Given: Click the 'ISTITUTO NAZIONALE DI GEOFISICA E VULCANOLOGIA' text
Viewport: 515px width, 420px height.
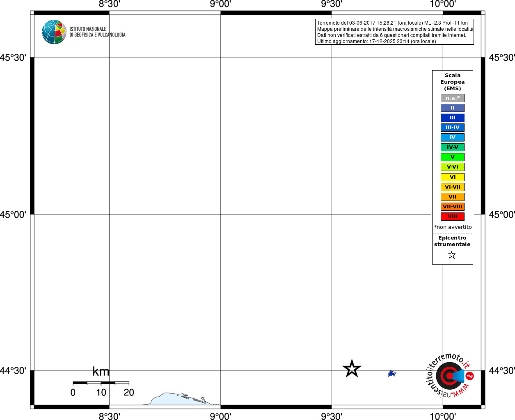Looking at the screenshot, I should (x=97, y=32).
